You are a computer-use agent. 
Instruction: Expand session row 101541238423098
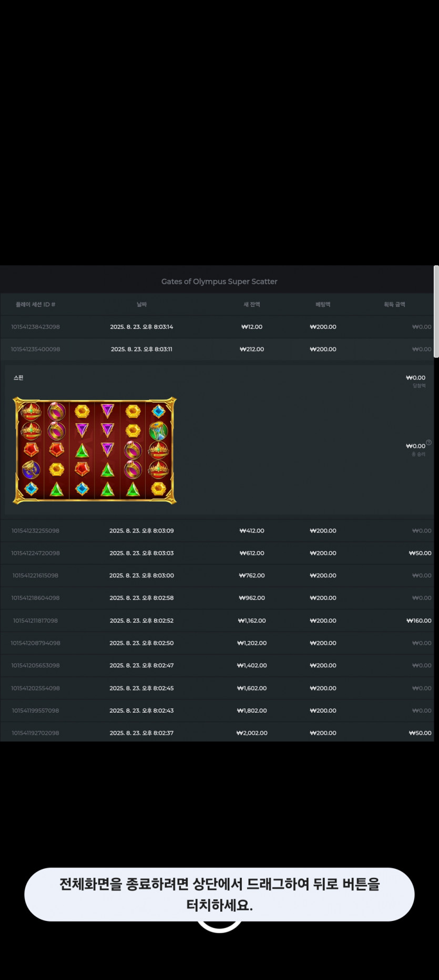coord(217,327)
